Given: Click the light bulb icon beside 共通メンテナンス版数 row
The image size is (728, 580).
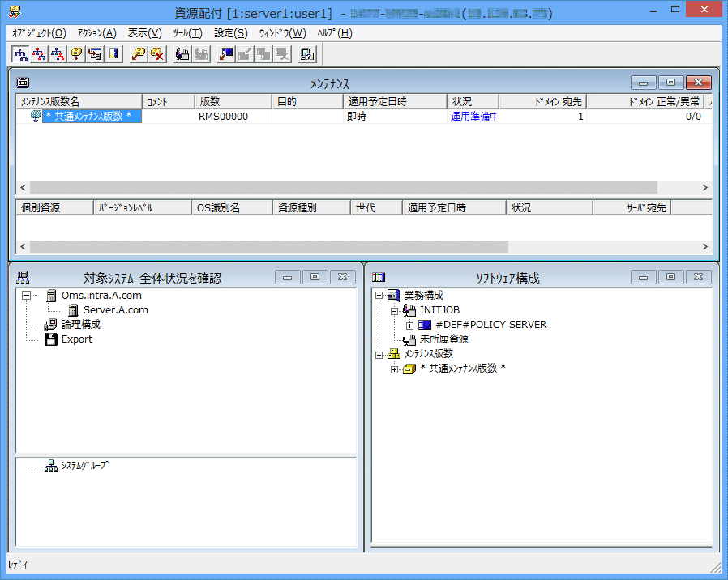Looking at the screenshot, I should pyautogui.click(x=36, y=117).
